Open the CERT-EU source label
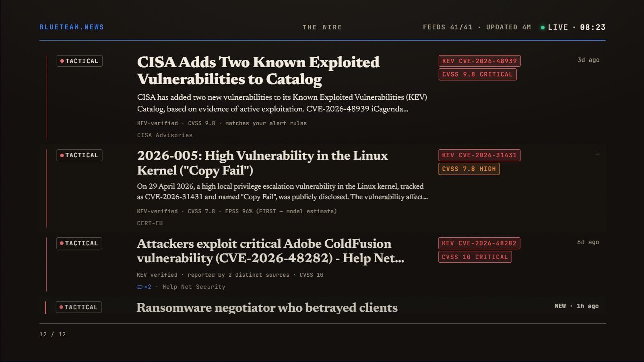This screenshot has width=644, height=362. click(150, 223)
